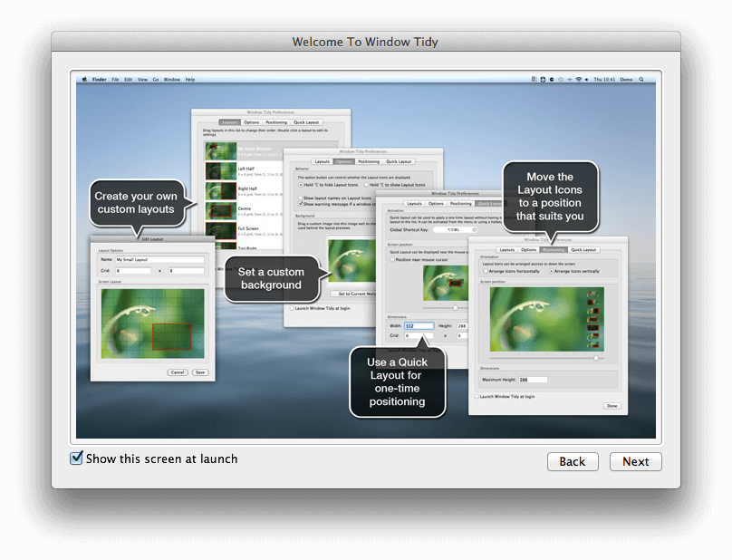Screen dimensions: 732x560
Task: Click the Wi-Fi icon in preview menu bar
Action: (578, 80)
